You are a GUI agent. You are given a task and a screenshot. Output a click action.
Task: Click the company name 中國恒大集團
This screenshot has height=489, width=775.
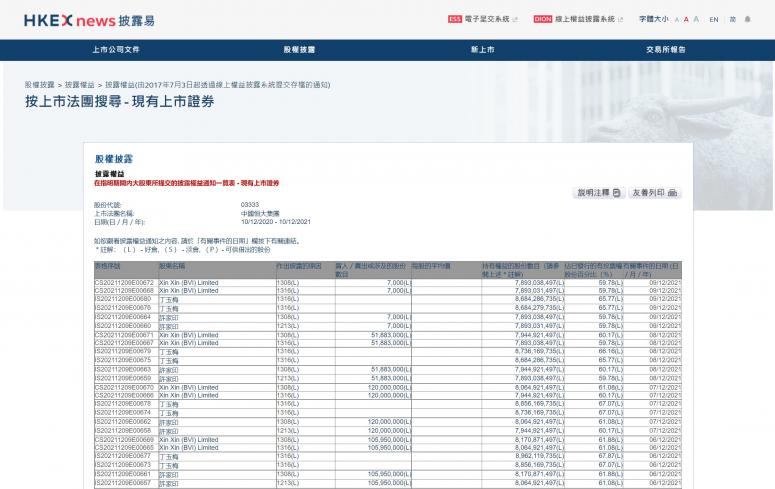(x=260, y=214)
